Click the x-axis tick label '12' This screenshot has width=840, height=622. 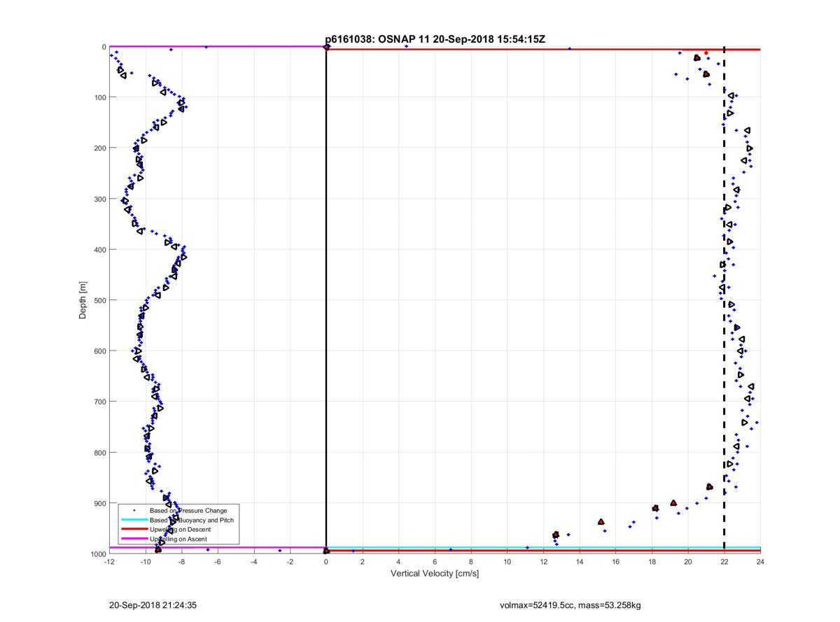tap(543, 561)
